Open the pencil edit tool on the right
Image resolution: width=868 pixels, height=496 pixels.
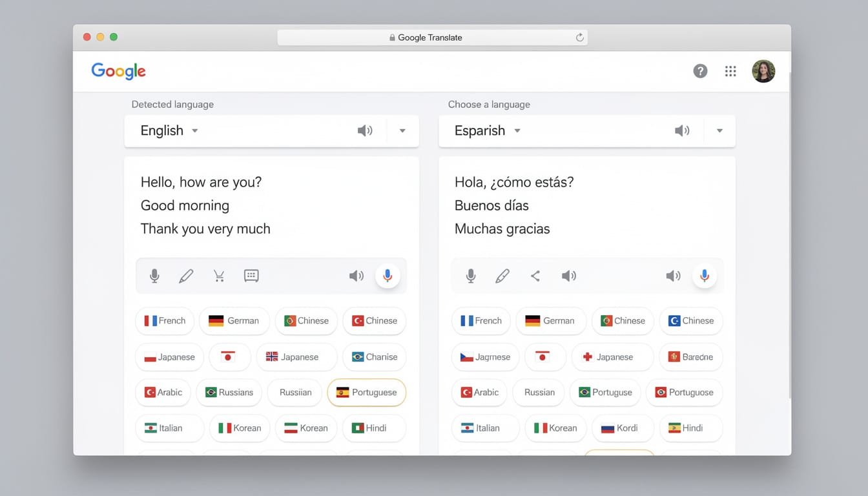click(502, 276)
